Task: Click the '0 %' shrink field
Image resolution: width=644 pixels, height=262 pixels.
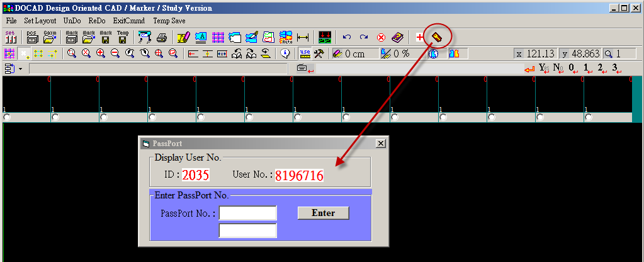Action: click(x=403, y=54)
